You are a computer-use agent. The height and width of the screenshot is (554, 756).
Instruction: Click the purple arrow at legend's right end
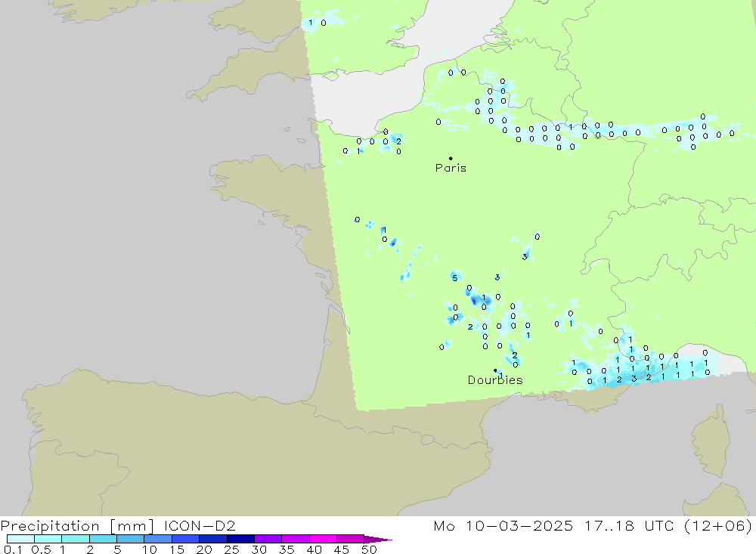(378, 539)
